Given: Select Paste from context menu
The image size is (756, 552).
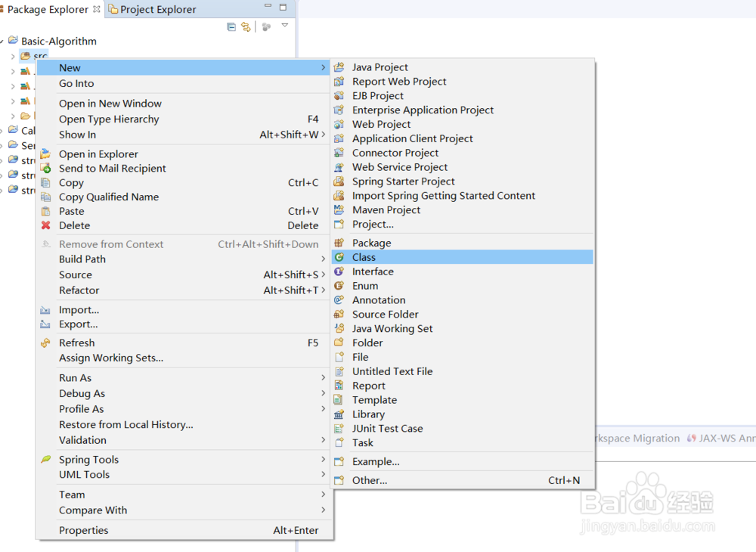Looking at the screenshot, I should (183, 211).
